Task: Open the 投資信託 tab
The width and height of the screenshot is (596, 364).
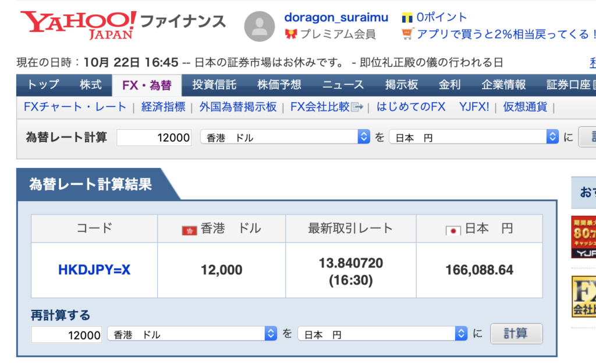Action: [x=214, y=85]
